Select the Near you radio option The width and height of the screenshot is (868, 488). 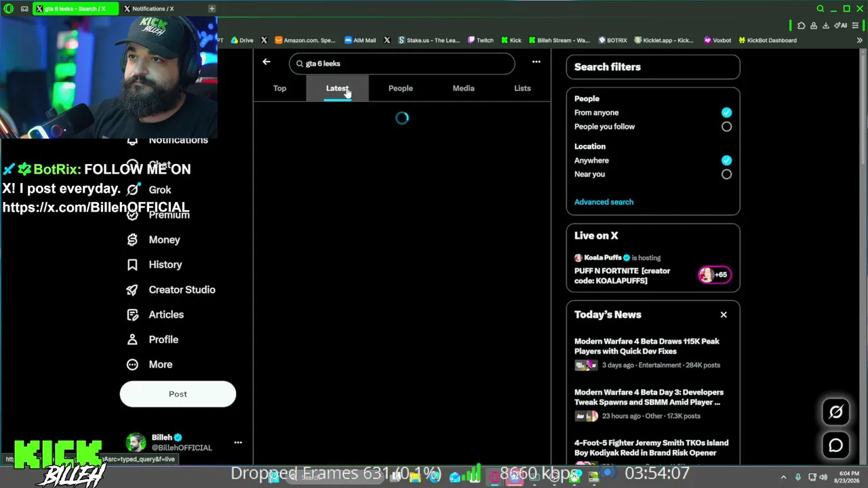(x=726, y=174)
